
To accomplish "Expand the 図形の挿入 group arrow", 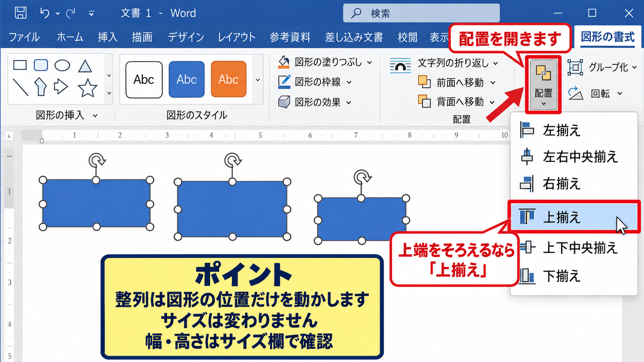I will [95, 115].
